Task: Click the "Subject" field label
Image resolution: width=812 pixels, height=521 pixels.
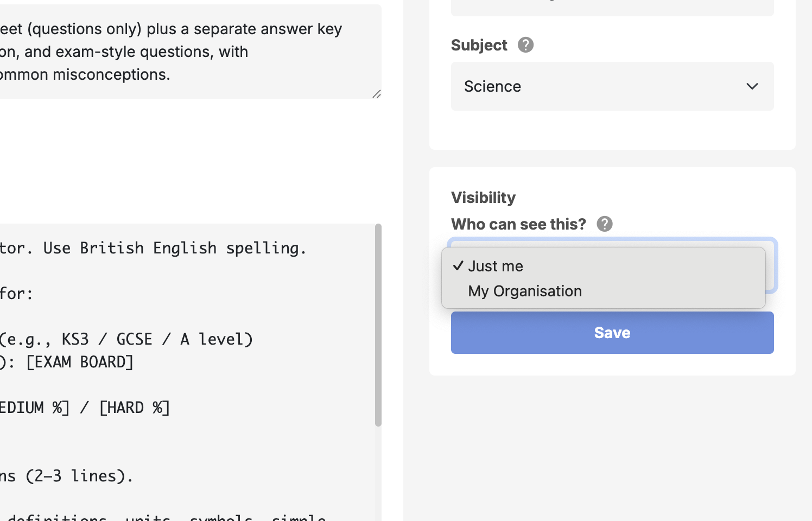Action: click(x=479, y=45)
